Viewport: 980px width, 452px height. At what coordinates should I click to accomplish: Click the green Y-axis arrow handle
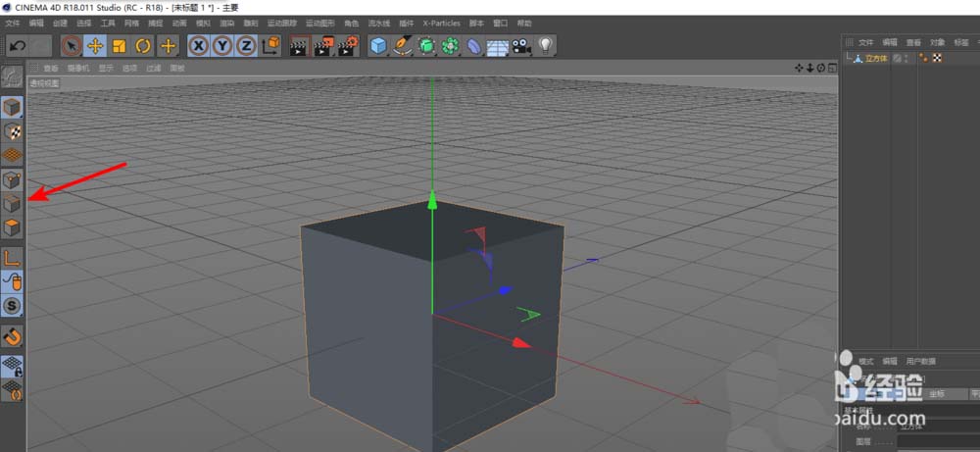point(431,201)
